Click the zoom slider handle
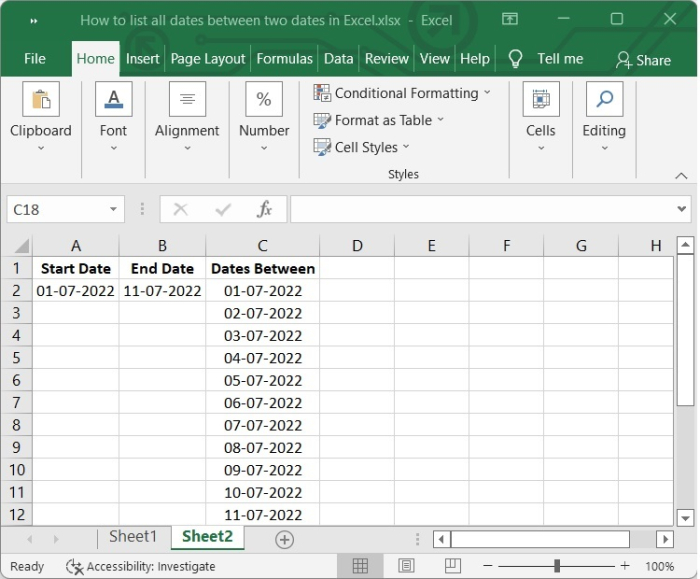 (556, 566)
